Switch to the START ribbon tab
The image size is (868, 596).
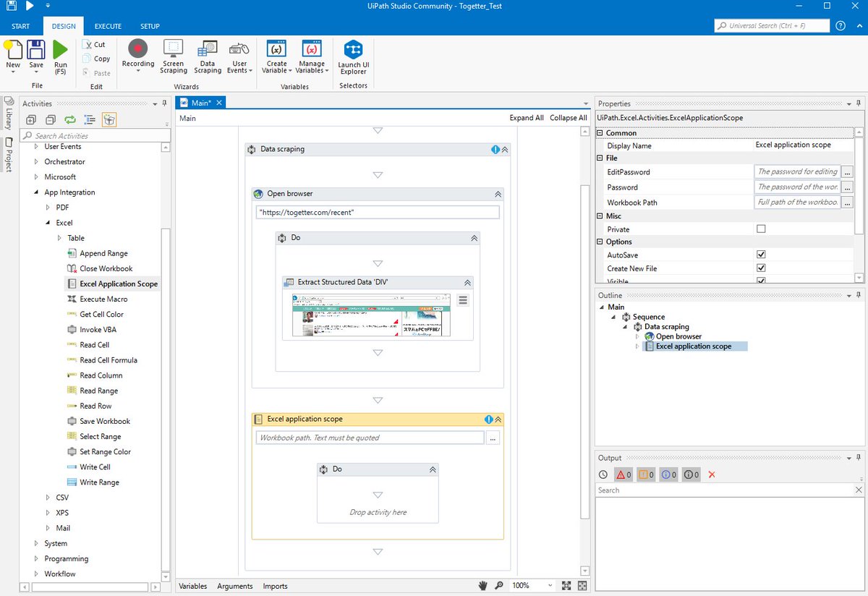(x=20, y=27)
